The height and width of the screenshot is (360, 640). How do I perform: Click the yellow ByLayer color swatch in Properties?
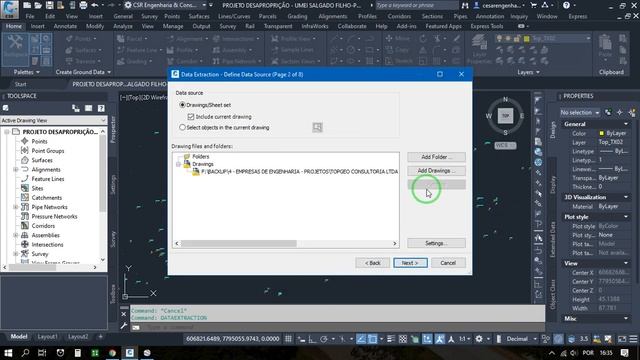coord(601,133)
